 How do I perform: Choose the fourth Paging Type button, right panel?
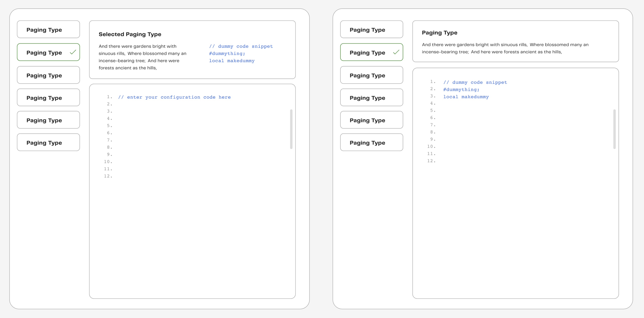coord(372,97)
